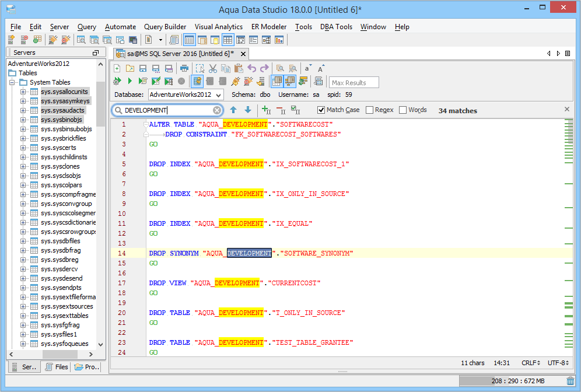The width and height of the screenshot is (581, 392).
Task: Click the Print icon in editor toolbar
Action: (x=184, y=68)
